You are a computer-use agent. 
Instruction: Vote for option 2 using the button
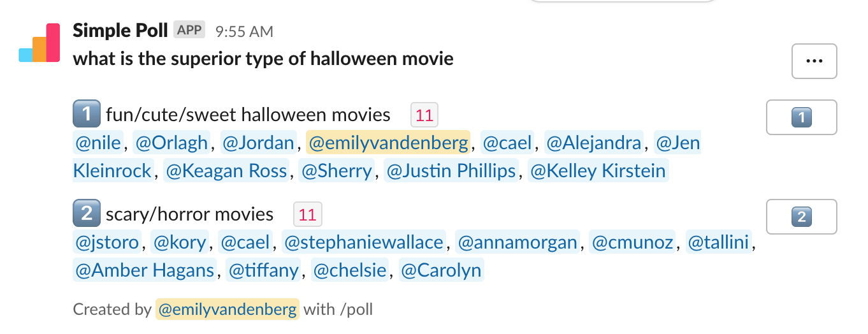point(801,217)
